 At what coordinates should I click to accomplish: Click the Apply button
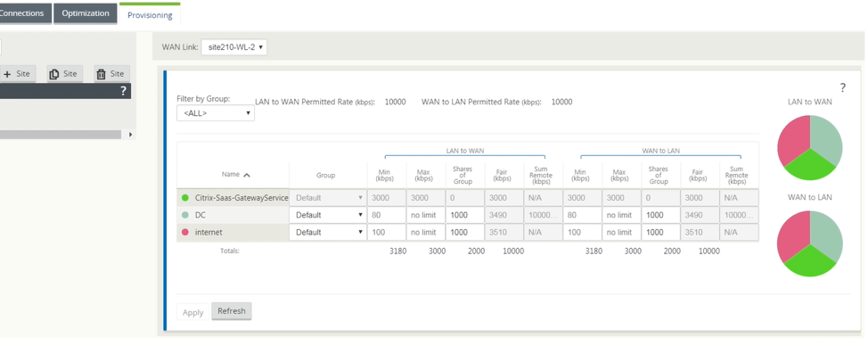[x=192, y=312]
